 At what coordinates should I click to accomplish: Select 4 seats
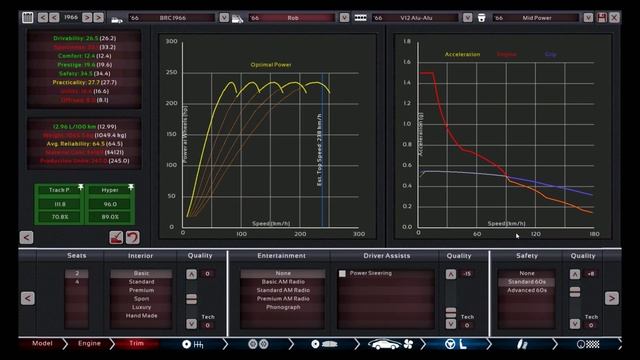pyautogui.click(x=77, y=282)
